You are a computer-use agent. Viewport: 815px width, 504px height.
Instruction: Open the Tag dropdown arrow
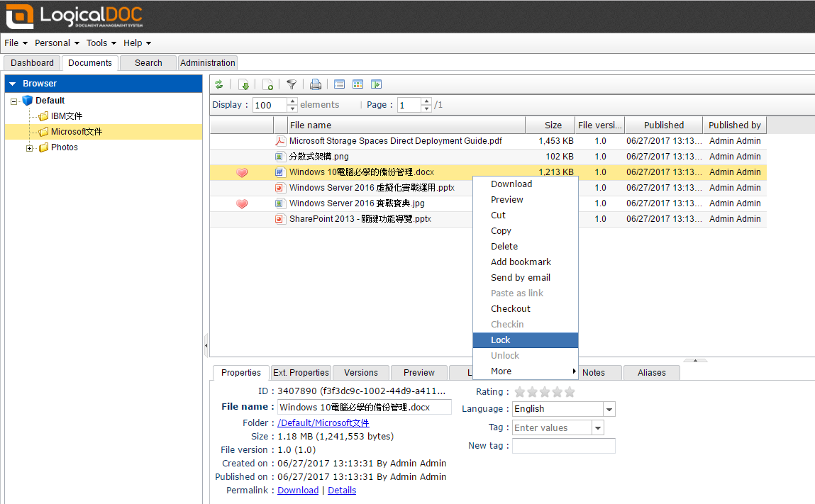598,427
